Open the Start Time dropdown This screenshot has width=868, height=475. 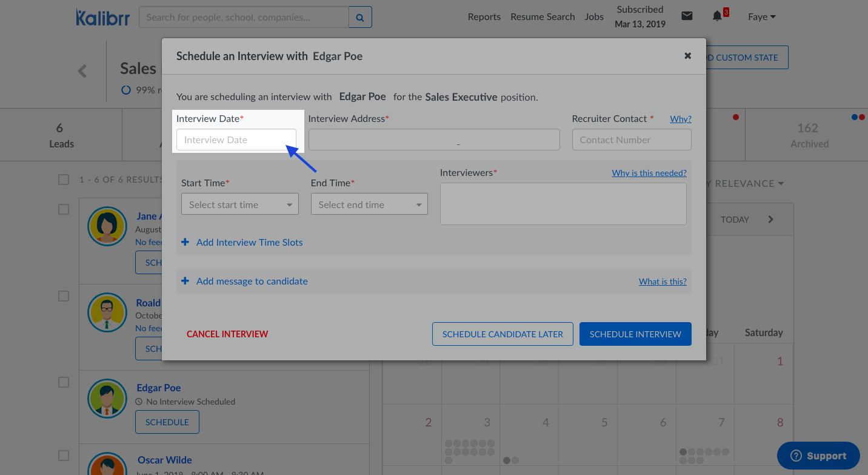tap(239, 205)
